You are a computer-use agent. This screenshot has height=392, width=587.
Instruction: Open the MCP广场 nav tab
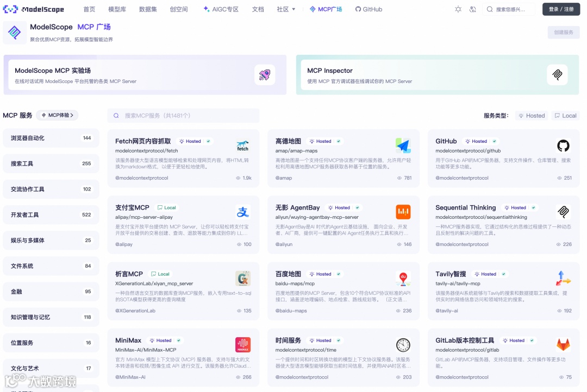coord(326,9)
